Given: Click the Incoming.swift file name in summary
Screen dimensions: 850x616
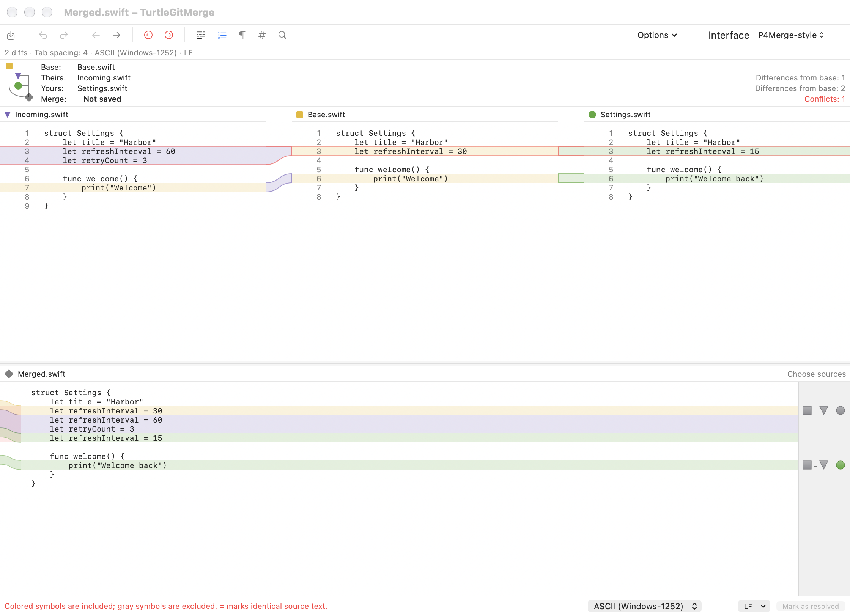Looking at the screenshot, I should [104, 78].
